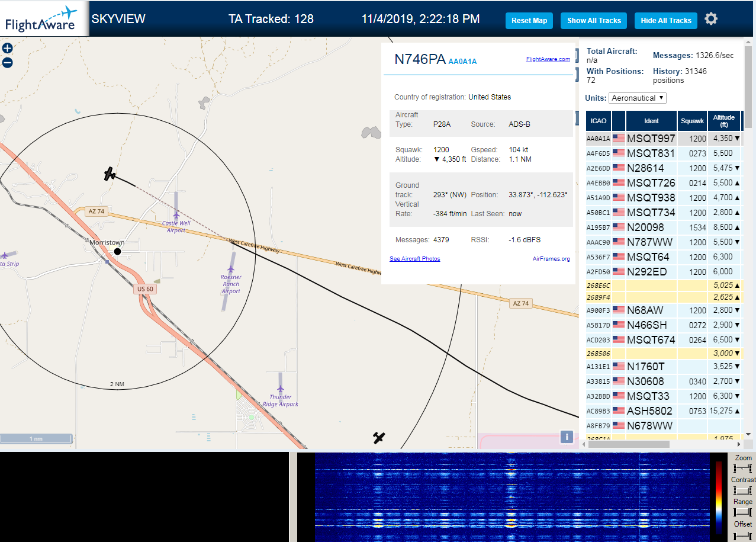The width and height of the screenshot is (756, 542).
Task: Click the US flag in MSQT997 row
Action: pyautogui.click(x=619, y=139)
